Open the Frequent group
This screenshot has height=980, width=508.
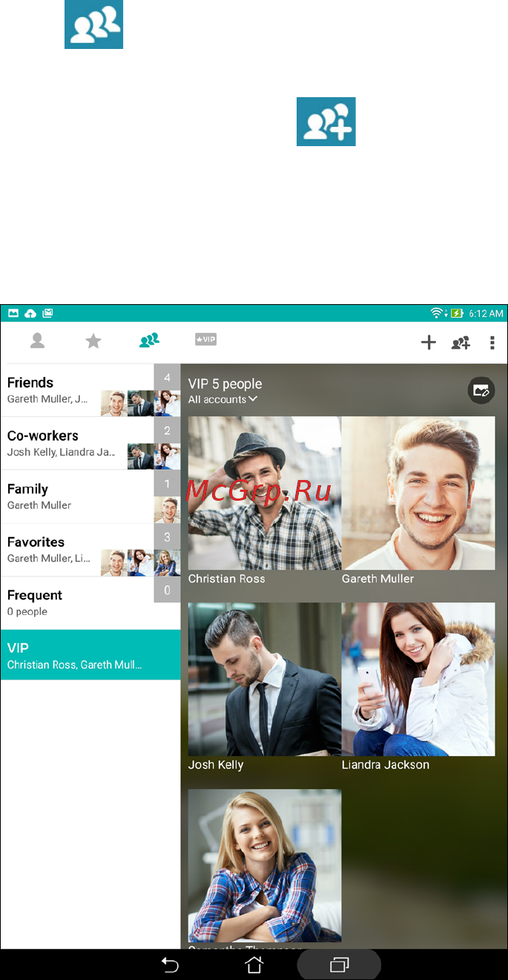pyautogui.click(x=90, y=603)
